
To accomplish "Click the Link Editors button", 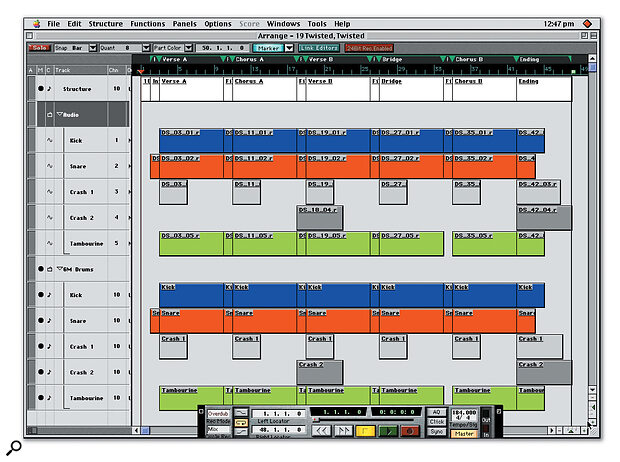I will [319, 48].
